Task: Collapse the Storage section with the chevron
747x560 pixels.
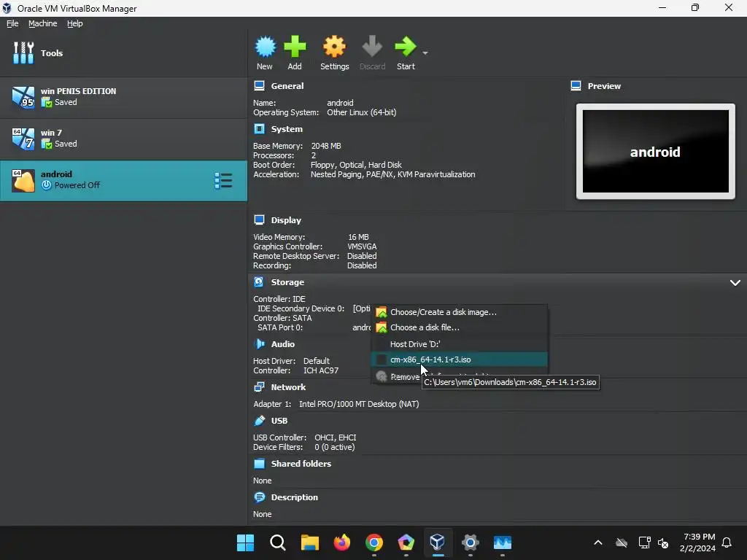Action: 735,283
